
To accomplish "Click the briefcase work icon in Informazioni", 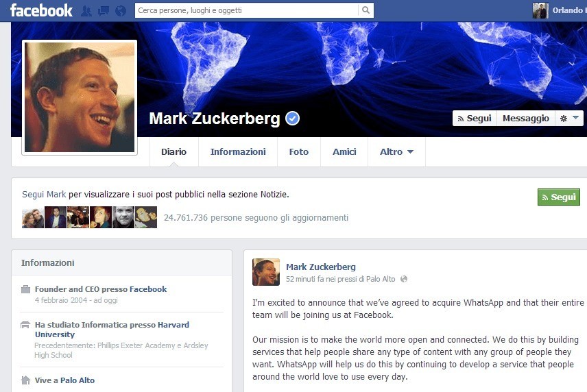I will [x=25, y=289].
